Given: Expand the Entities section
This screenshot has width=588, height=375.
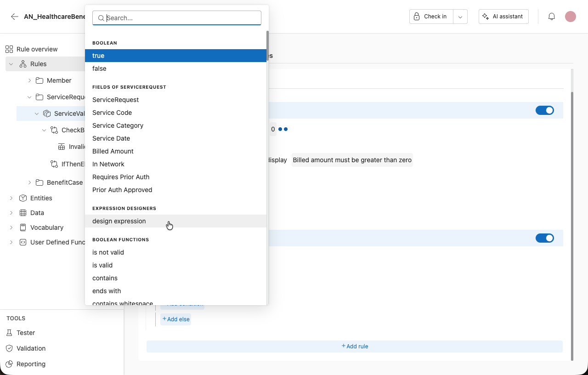Looking at the screenshot, I should [x=11, y=198].
